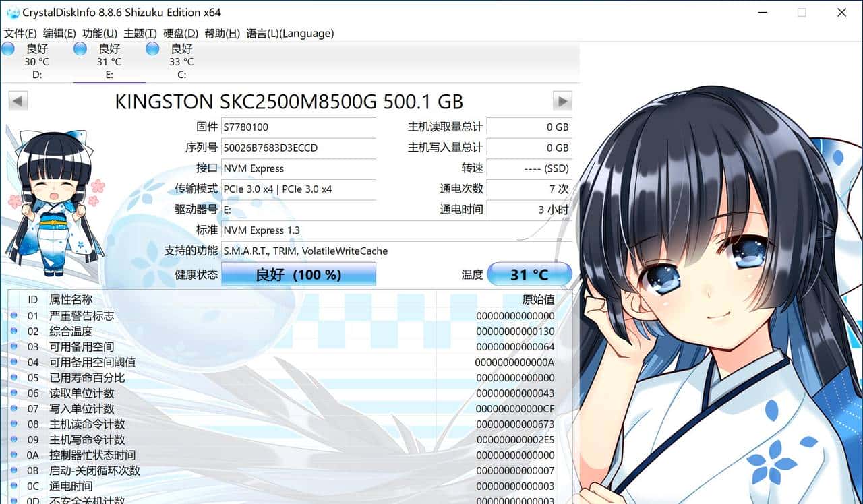
Task: Click the status dot beside attribute 05 已用寿命百分比
Action: pos(14,377)
